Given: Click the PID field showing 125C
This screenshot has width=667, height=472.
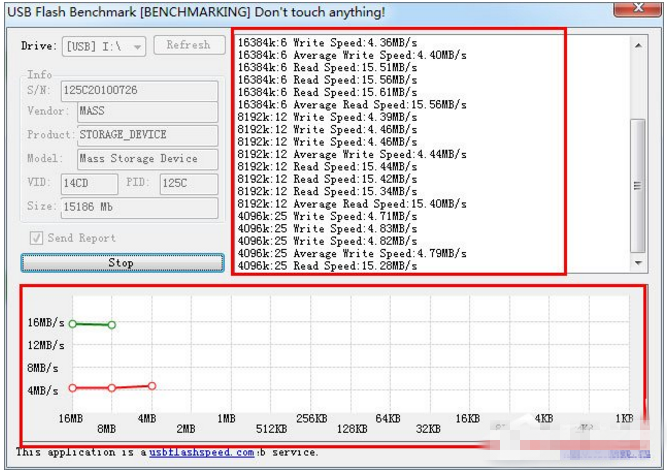Looking at the screenshot, I should tap(189, 183).
